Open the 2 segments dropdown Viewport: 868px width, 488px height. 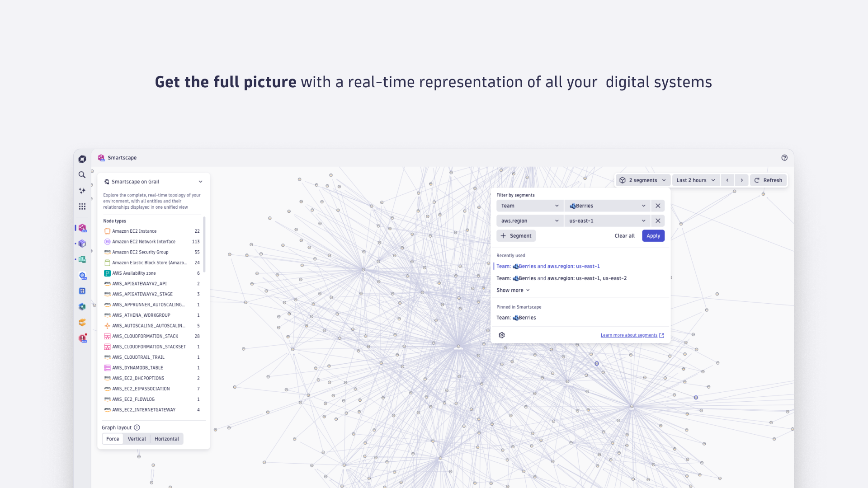click(642, 180)
